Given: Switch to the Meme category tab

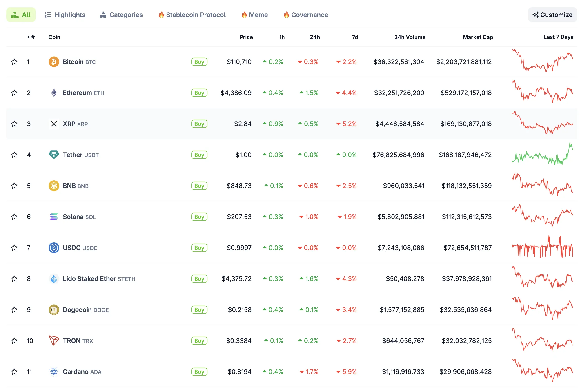Looking at the screenshot, I should tap(254, 15).
